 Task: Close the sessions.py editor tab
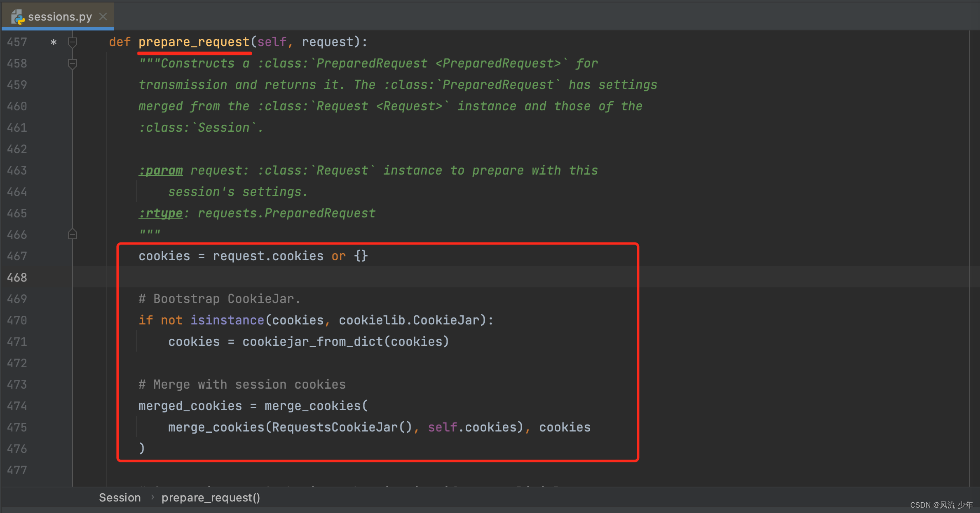[103, 16]
